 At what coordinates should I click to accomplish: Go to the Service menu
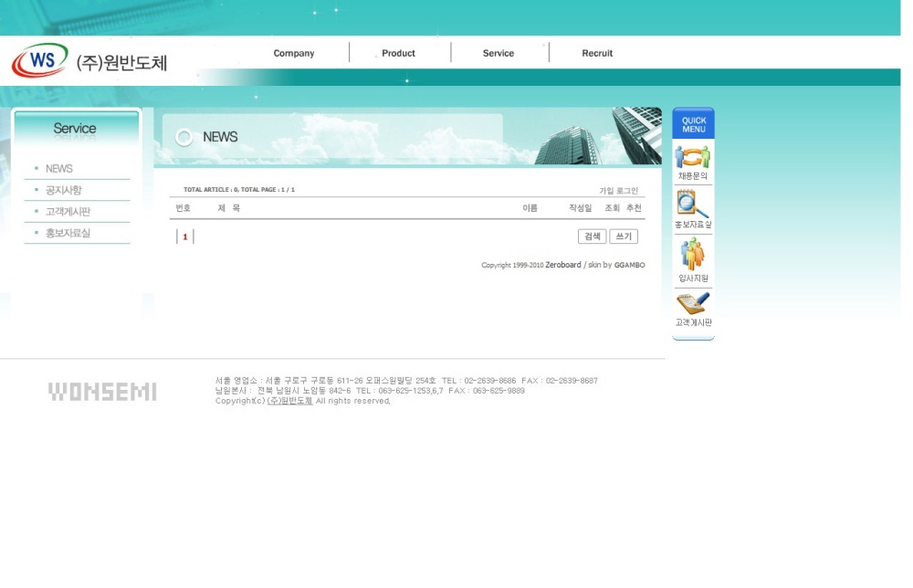click(498, 54)
